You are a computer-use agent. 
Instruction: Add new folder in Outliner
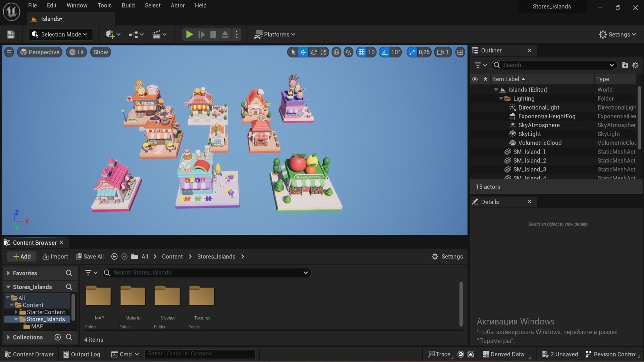coord(625,65)
